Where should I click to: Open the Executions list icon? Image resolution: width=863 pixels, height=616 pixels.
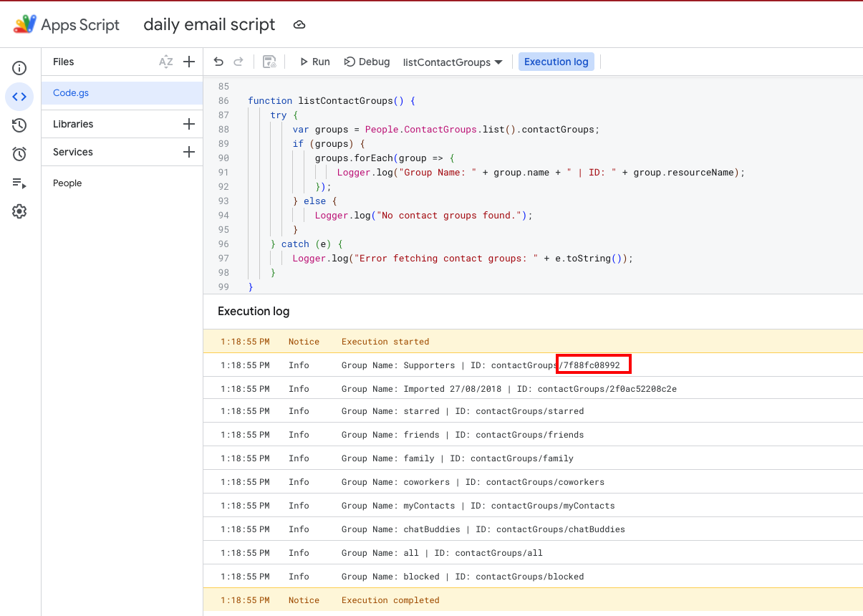pos(19,183)
